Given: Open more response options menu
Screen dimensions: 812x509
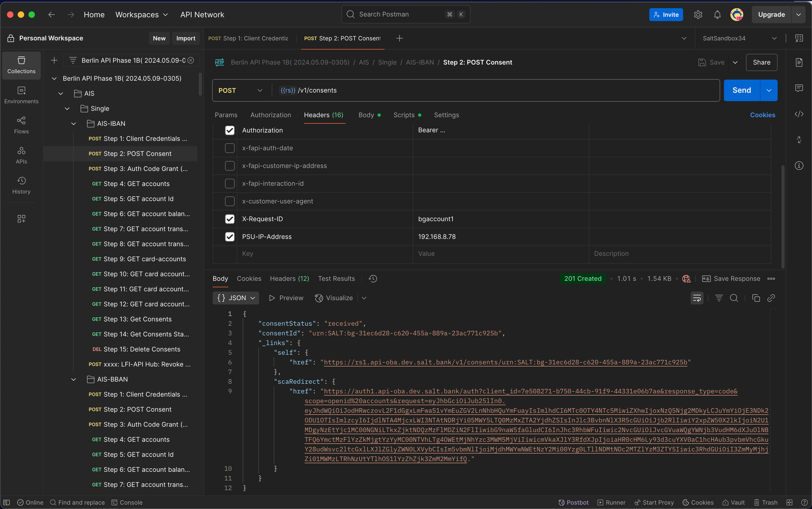Looking at the screenshot, I should tap(771, 278).
